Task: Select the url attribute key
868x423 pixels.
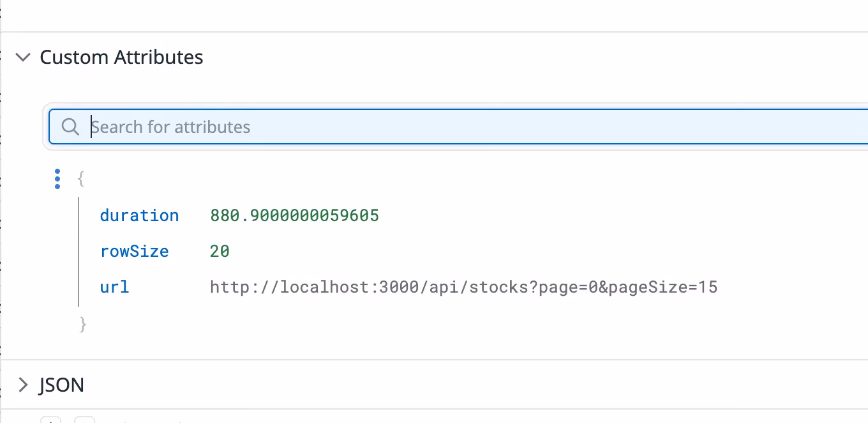Action: click(x=114, y=287)
